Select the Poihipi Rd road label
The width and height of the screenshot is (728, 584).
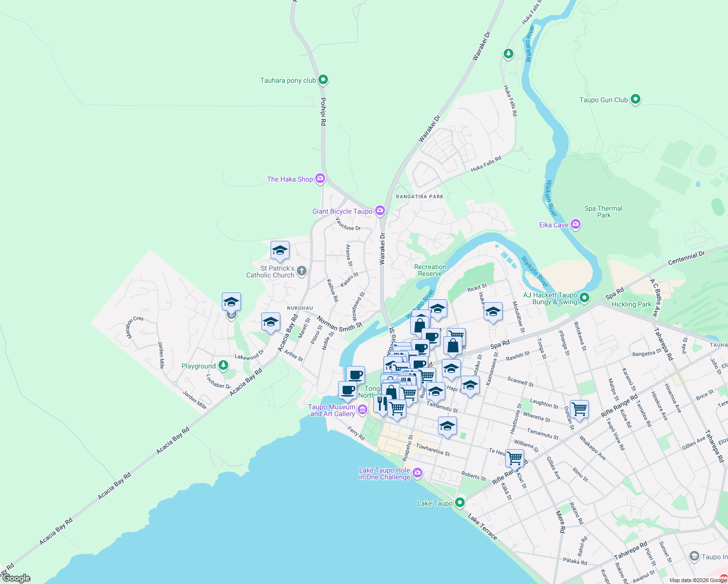(x=323, y=111)
